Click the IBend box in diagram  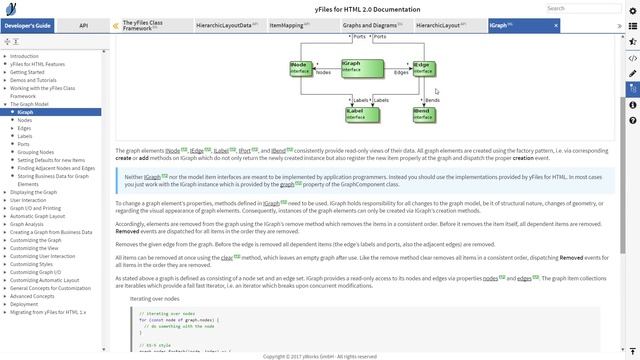tap(424, 115)
